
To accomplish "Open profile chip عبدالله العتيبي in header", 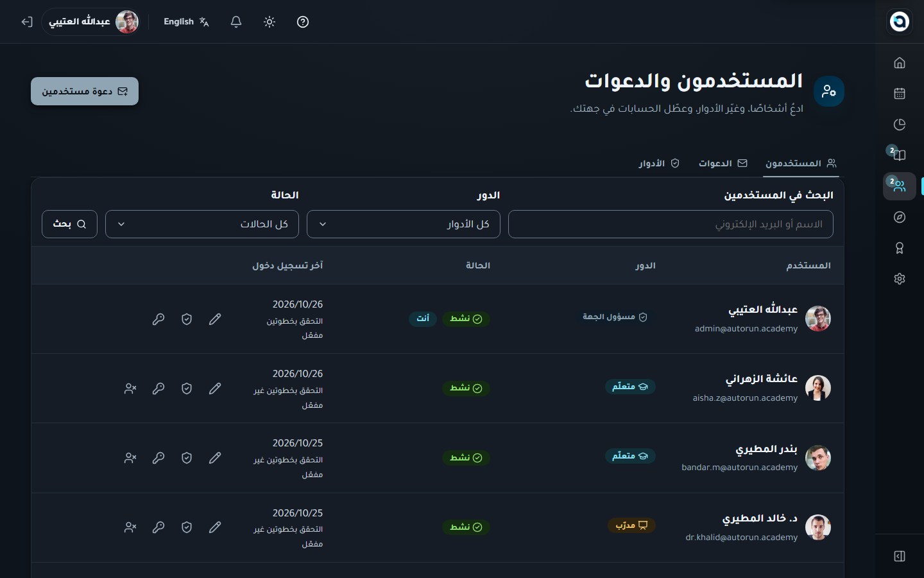I will tap(92, 22).
